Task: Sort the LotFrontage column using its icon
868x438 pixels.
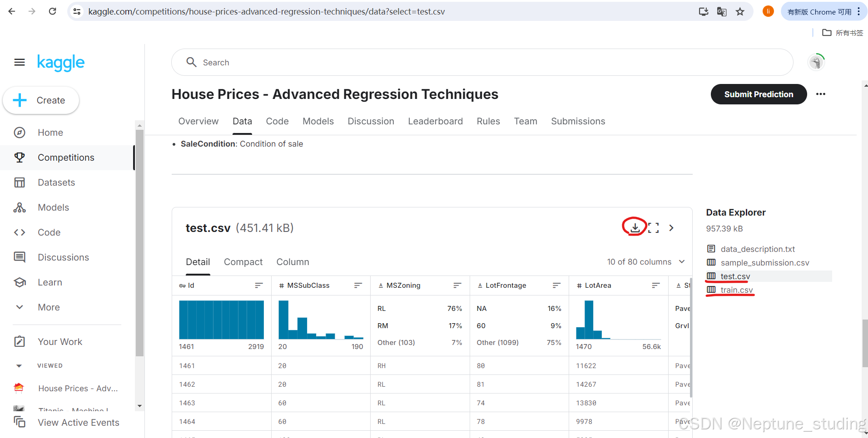Action: click(556, 285)
